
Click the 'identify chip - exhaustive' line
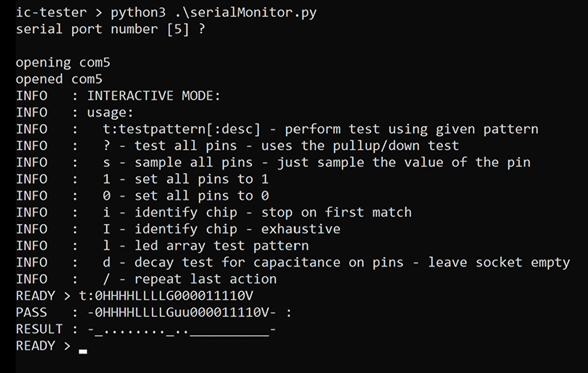click(178, 229)
